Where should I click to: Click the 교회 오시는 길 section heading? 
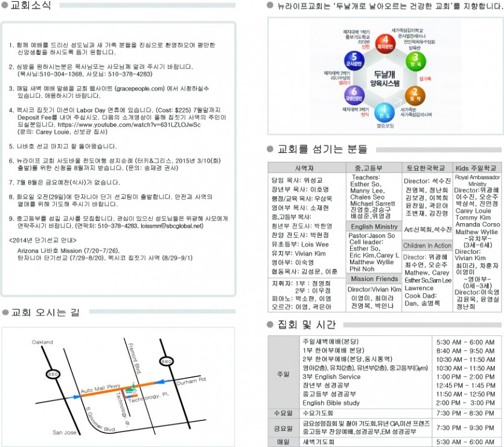point(45,312)
